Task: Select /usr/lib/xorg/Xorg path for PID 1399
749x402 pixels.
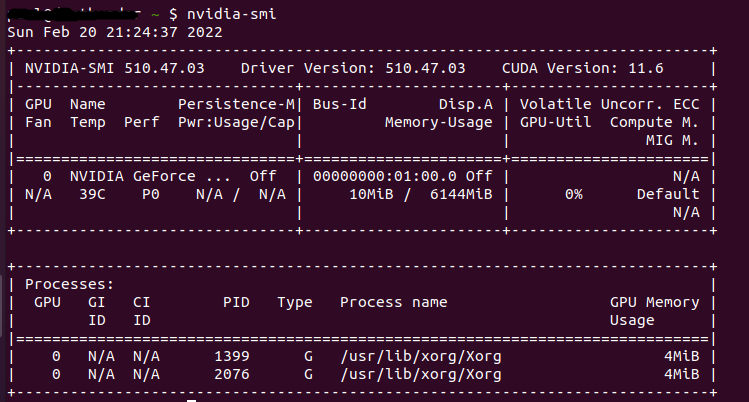Action: [x=421, y=356]
